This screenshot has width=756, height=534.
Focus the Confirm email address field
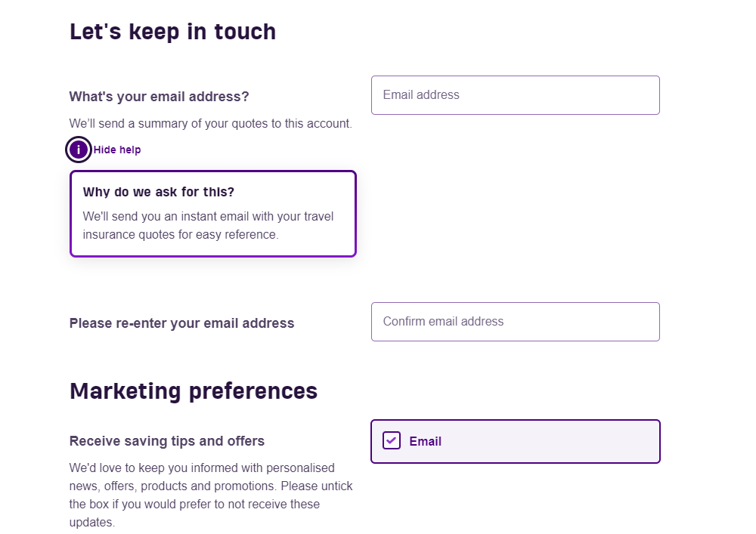pos(515,322)
